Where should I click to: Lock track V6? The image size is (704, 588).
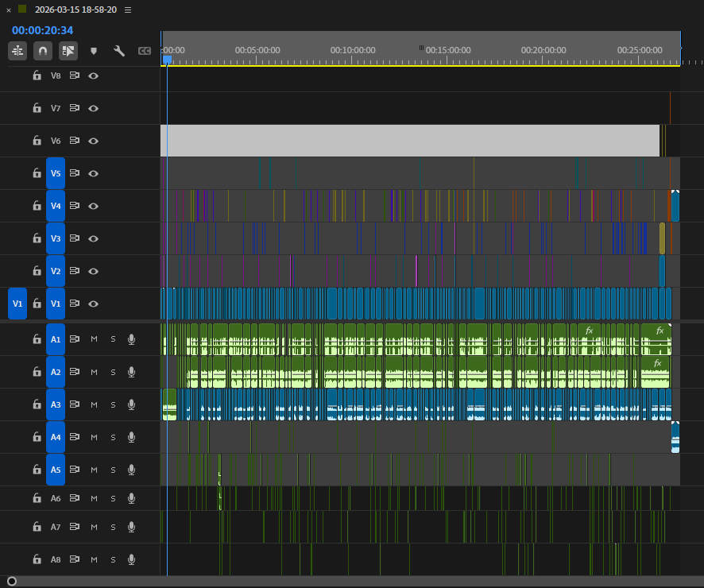tap(37, 141)
